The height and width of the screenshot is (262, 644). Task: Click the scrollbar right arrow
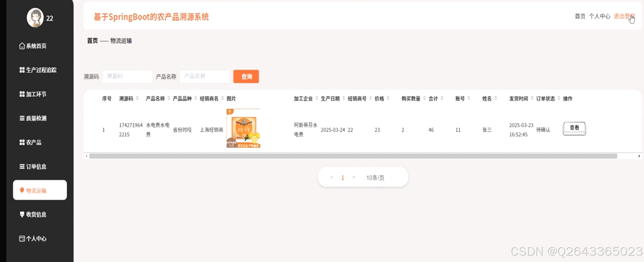click(639, 156)
